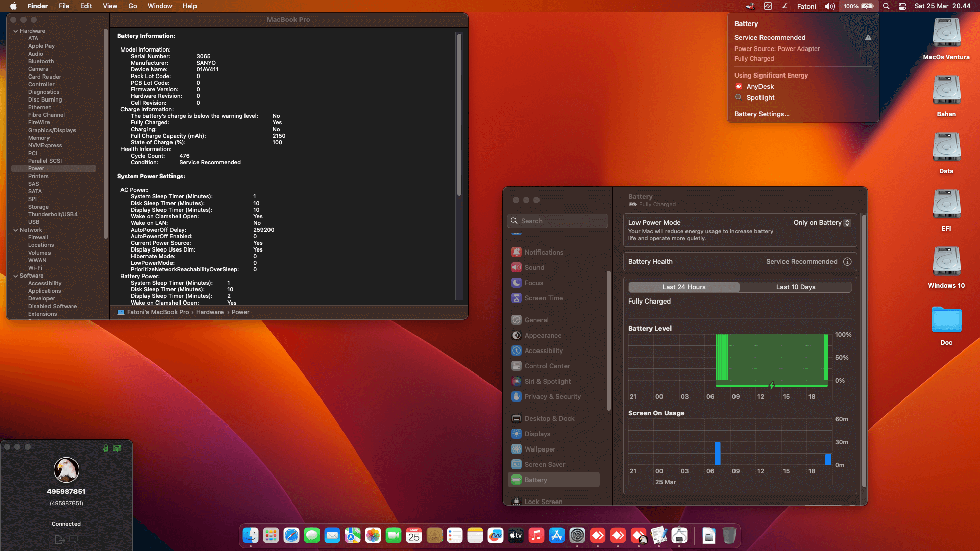Click the Battery Health info icon

coord(848,261)
